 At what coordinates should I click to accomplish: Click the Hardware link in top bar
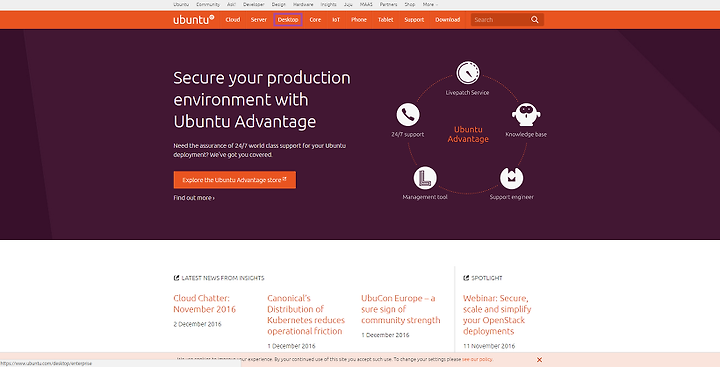[303, 5]
